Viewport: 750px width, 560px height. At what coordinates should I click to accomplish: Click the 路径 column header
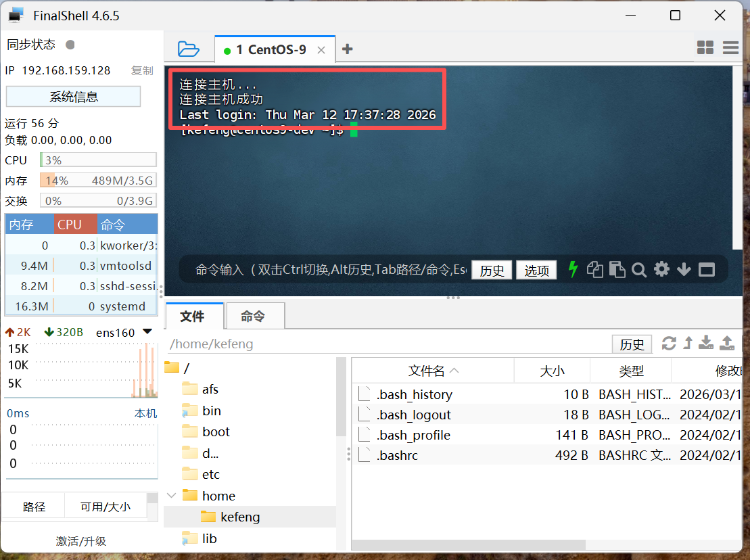[x=34, y=507]
